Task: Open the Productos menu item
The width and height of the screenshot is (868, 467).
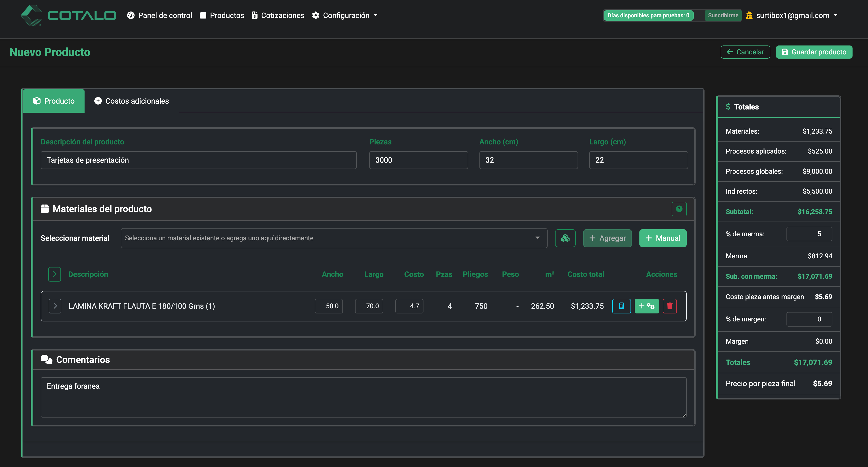Action: pos(222,15)
